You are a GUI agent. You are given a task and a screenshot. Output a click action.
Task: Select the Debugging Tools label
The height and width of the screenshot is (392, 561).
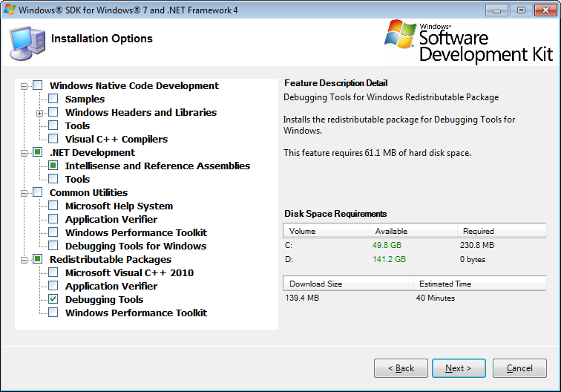(104, 300)
